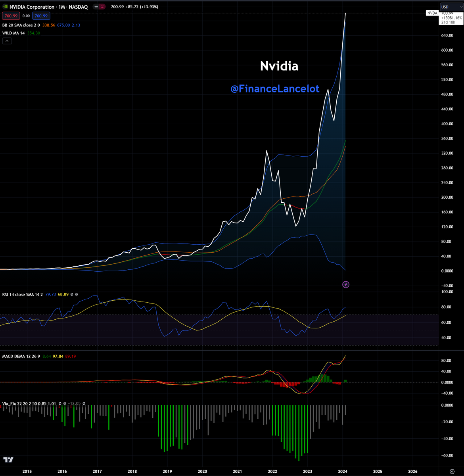Click the 2015 label on the time axis
Image resolution: width=464 pixels, height=476 pixels.
[x=27, y=471]
